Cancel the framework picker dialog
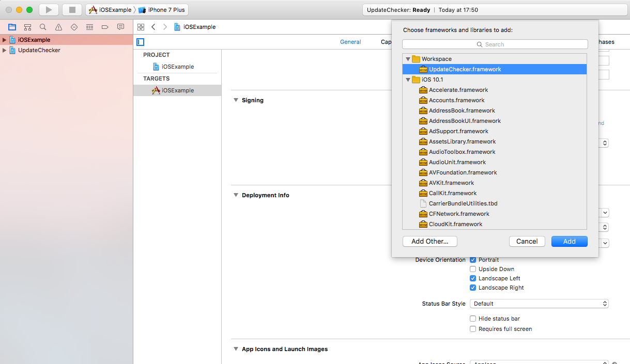This screenshot has height=364, width=630. (527, 241)
